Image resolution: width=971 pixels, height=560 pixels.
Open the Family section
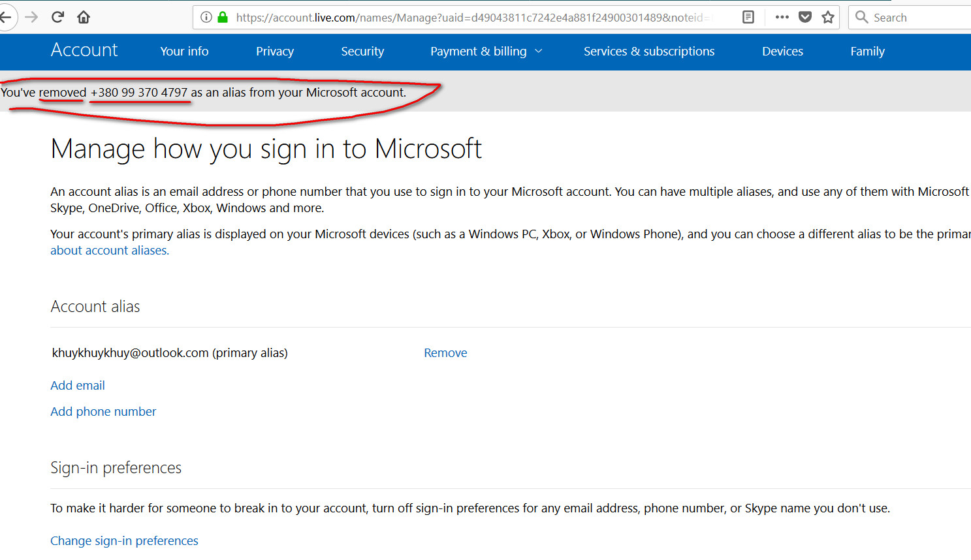click(867, 51)
